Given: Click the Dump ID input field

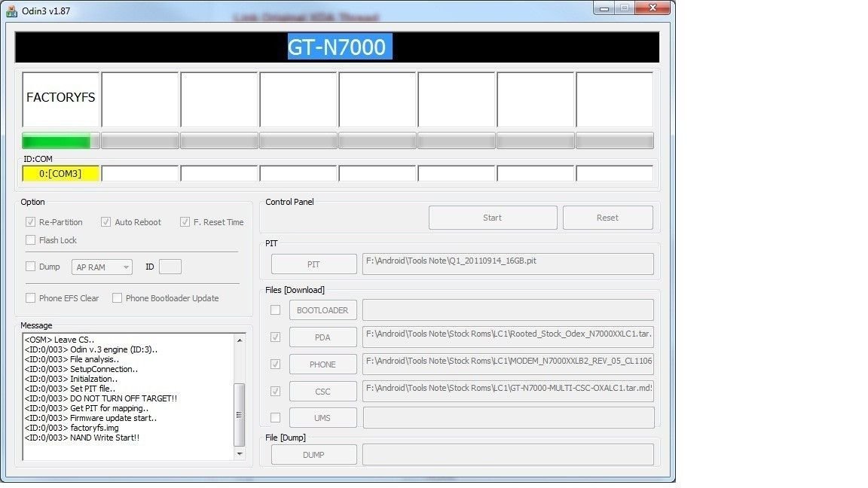Looking at the screenshot, I should (x=170, y=267).
